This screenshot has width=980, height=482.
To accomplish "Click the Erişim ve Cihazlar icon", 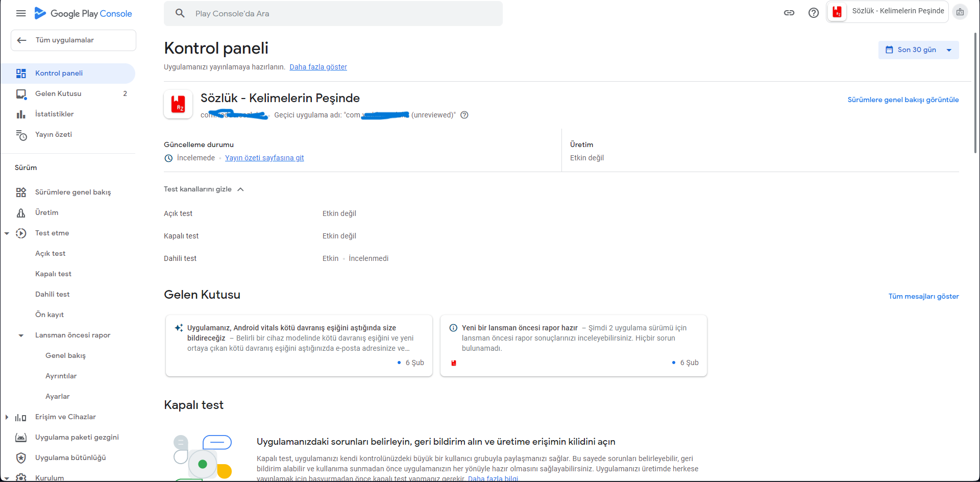I will [x=21, y=417].
